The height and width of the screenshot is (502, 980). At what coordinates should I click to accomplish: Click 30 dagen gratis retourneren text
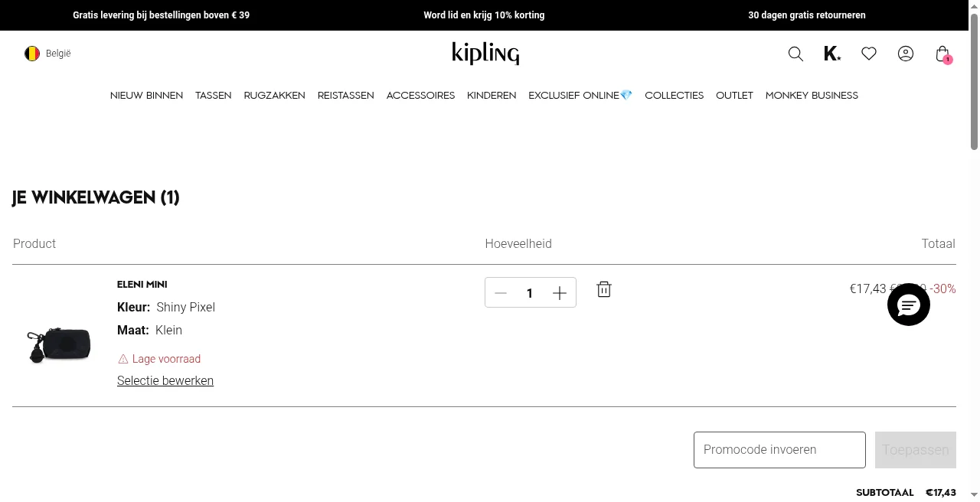(x=807, y=15)
